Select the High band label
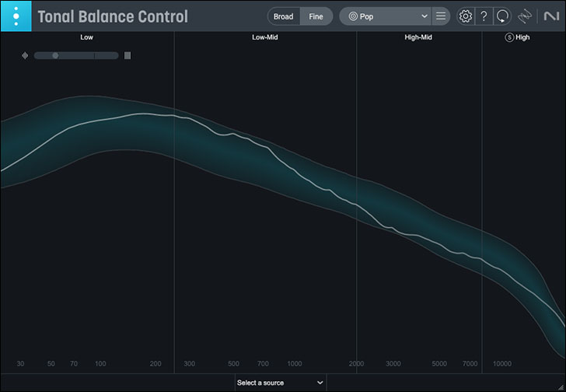 (x=522, y=37)
